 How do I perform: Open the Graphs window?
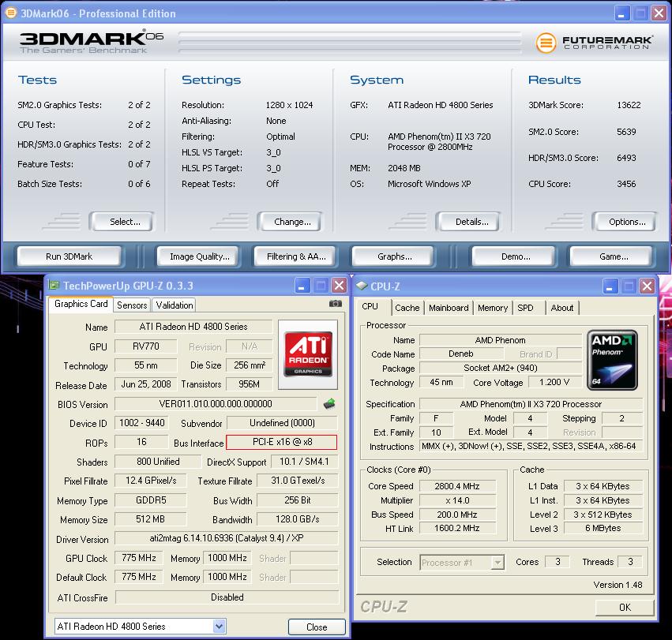[x=394, y=256]
